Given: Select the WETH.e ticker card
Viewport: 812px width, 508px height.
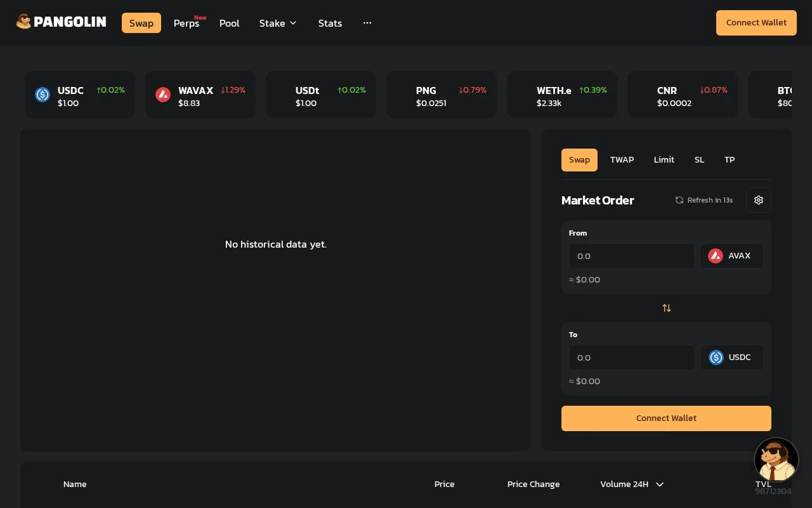Looking at the screenshot, I should 562,95.
